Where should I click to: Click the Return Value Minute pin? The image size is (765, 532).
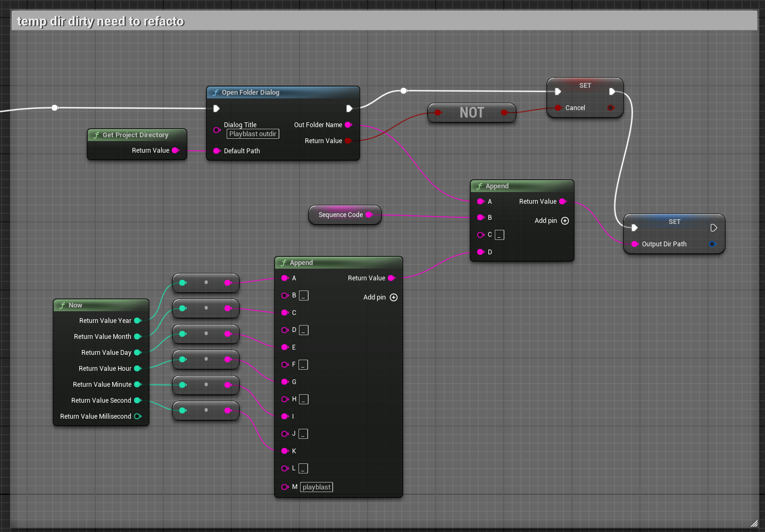138,385
